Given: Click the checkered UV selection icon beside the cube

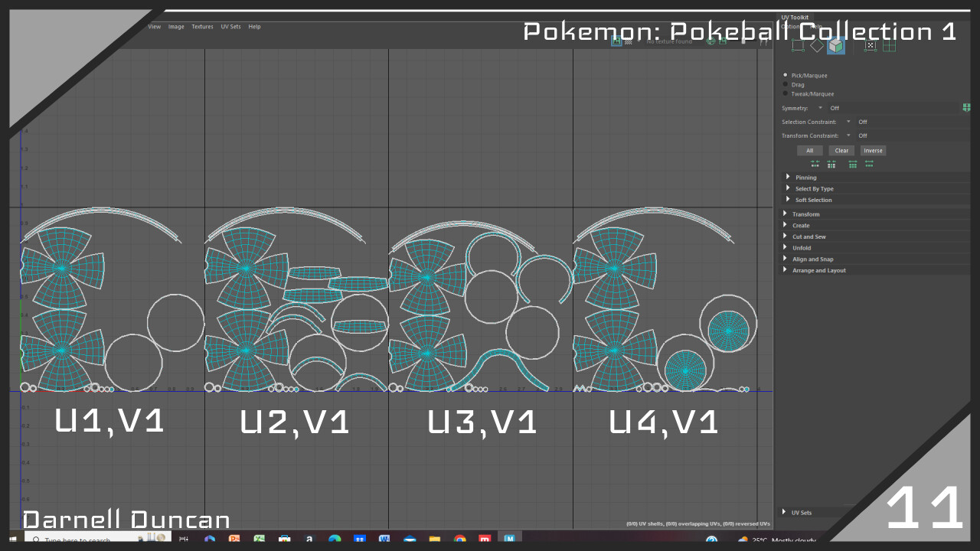Looking at the screenshot, I should 870,46.
